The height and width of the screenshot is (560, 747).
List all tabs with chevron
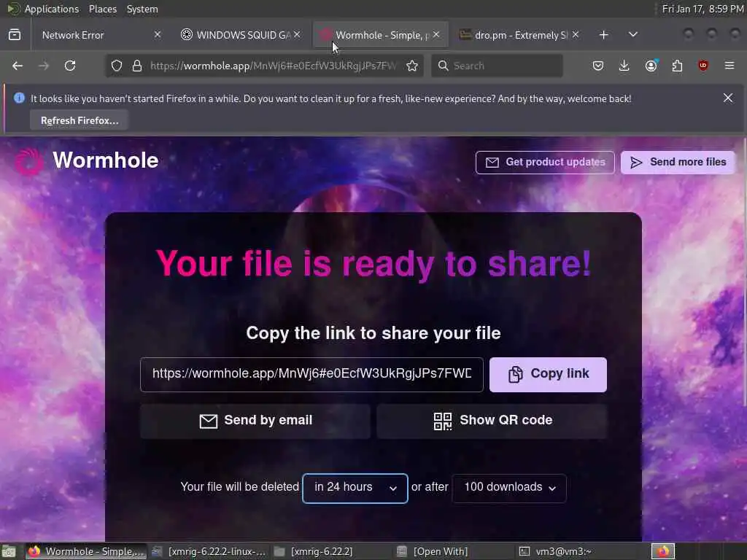pyautogui.click(x=633, y=35)
